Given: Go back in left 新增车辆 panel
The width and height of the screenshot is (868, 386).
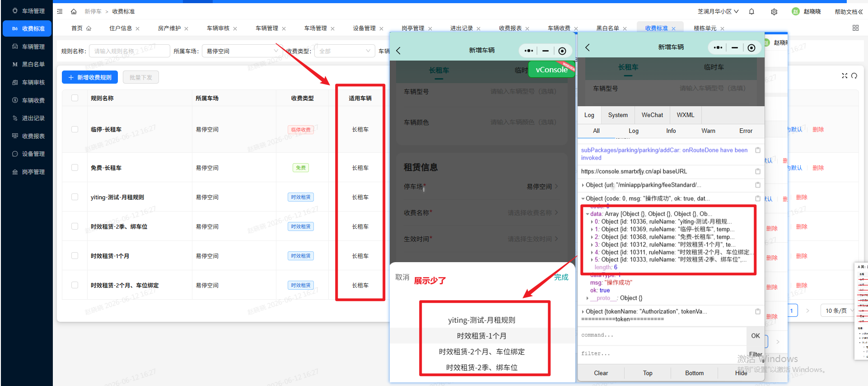Looking at the screenshot, I should pos(398,51).
